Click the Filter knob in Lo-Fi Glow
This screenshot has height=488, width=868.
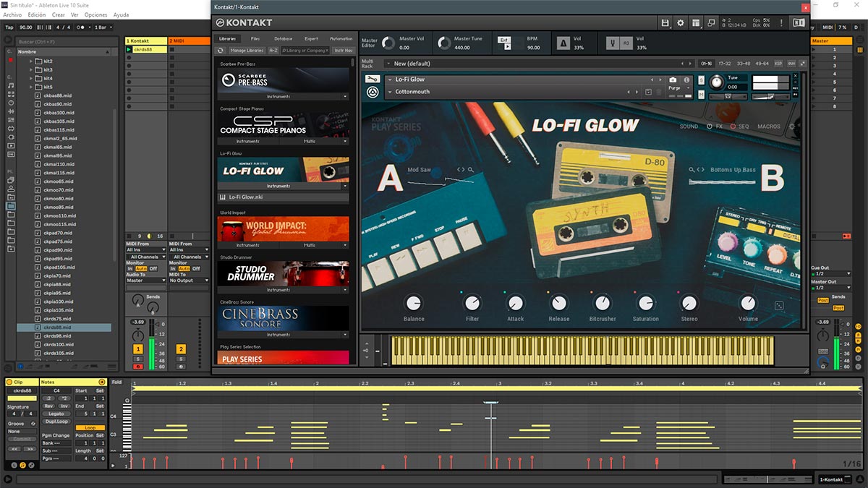click(x=472, y=302)
